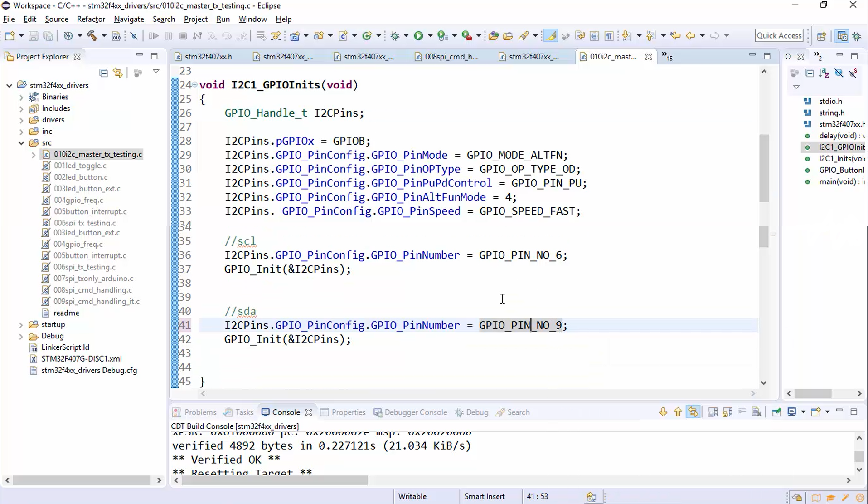
Task: Click the Run with coverage/profile icon
Action: click(442, 36)
